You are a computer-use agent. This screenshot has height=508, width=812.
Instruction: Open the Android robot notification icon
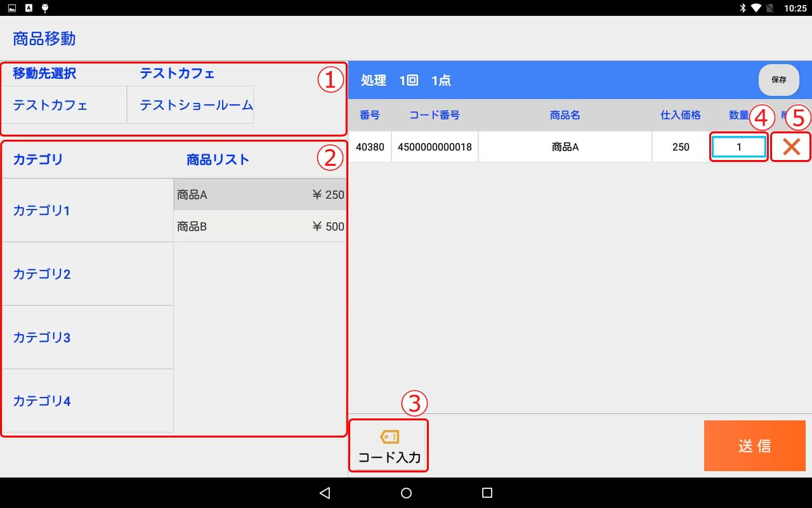tap(45, 8)
